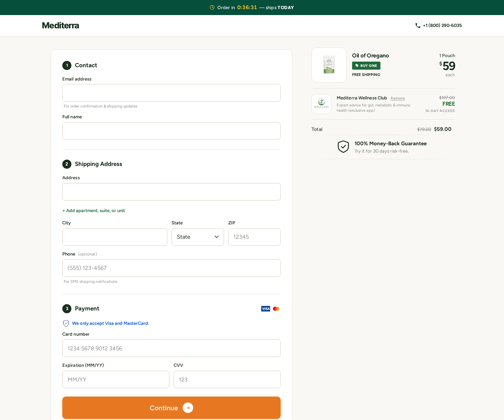Focus the Email address field
Viewport: 504px width, 420px height.
point(171,93)
